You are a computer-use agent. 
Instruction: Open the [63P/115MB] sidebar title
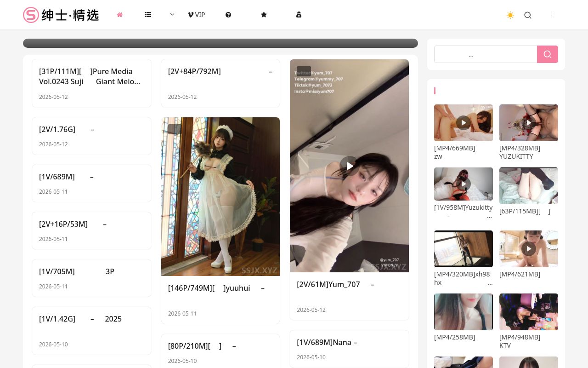525,211
